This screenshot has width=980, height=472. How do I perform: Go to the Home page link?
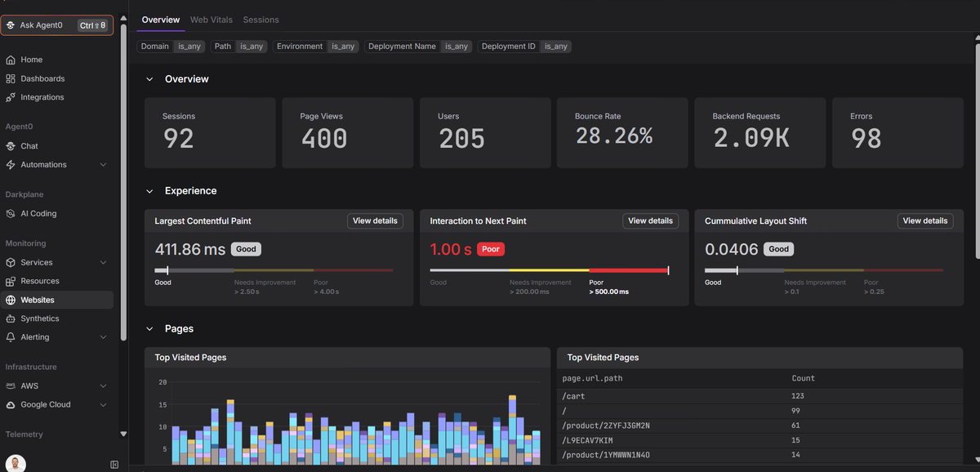pyautogui.click(x=31, y=60)
